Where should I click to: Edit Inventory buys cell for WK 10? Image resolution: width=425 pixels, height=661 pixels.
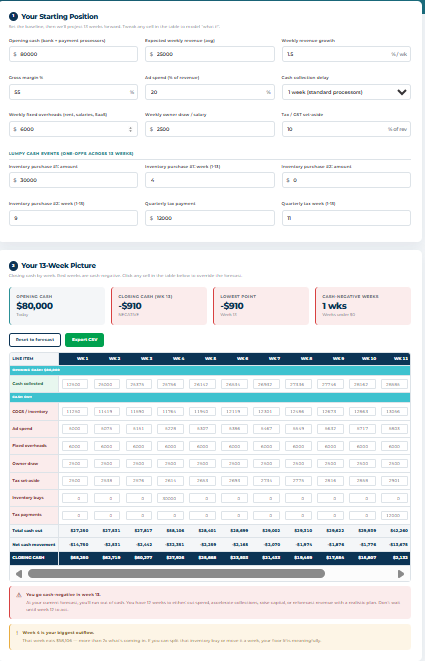[362, 498]
